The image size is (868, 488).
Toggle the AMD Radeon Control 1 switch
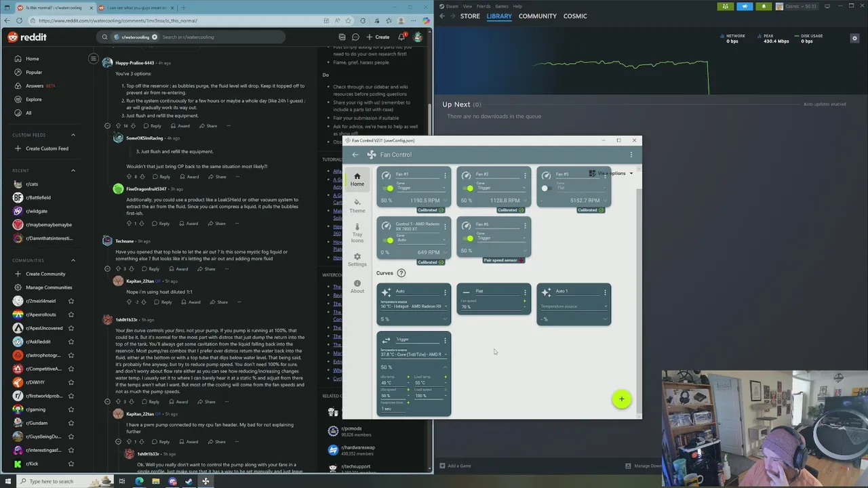(x=389, y=240)
